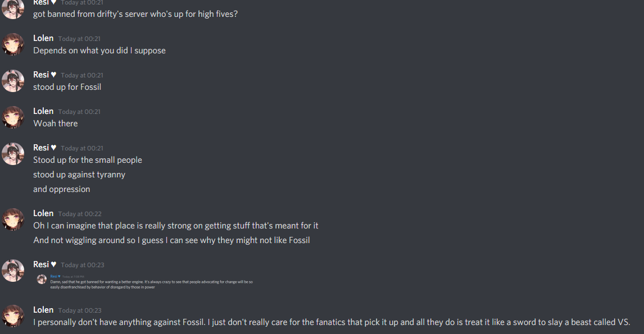
Task: Click Resi's avatar beside the embedded screenshot
Action: (x=13, y=271)
